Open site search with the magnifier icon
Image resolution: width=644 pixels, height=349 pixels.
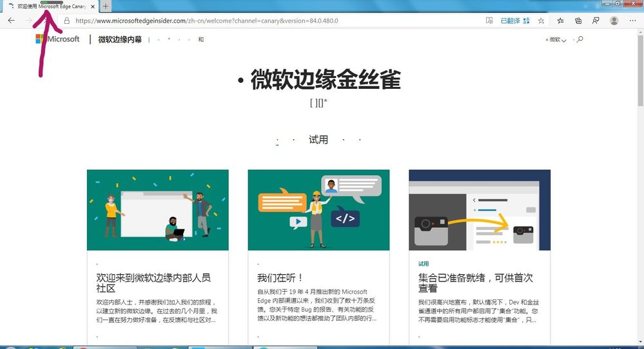[580, 39]
